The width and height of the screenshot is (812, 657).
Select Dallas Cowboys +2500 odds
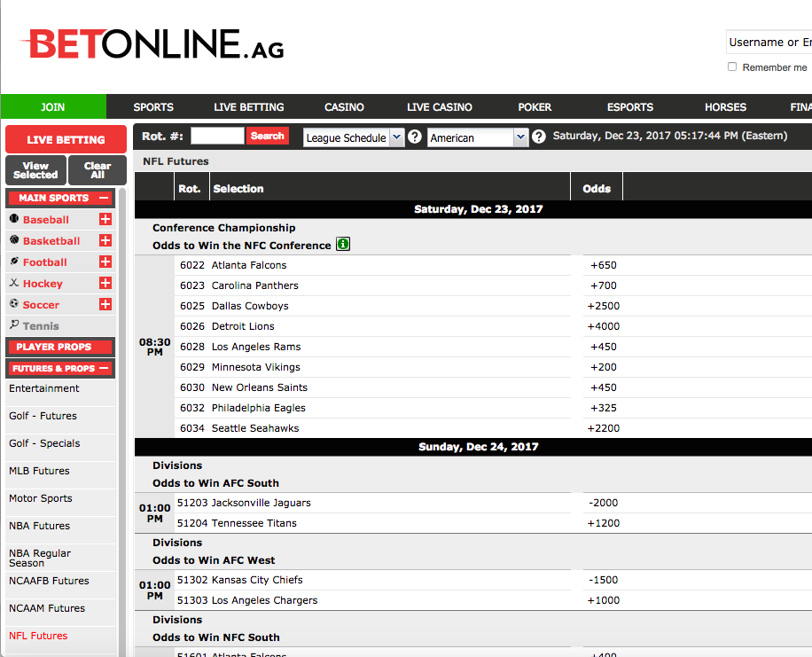(x=604, y=306)
